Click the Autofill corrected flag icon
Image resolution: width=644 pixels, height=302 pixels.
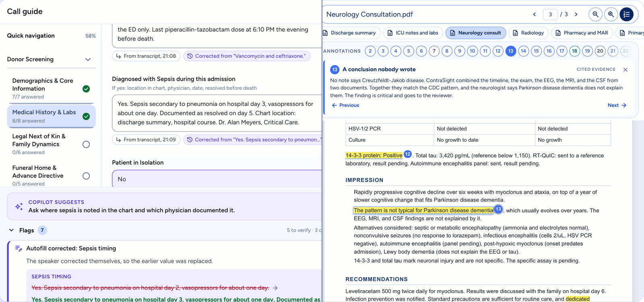19,248
